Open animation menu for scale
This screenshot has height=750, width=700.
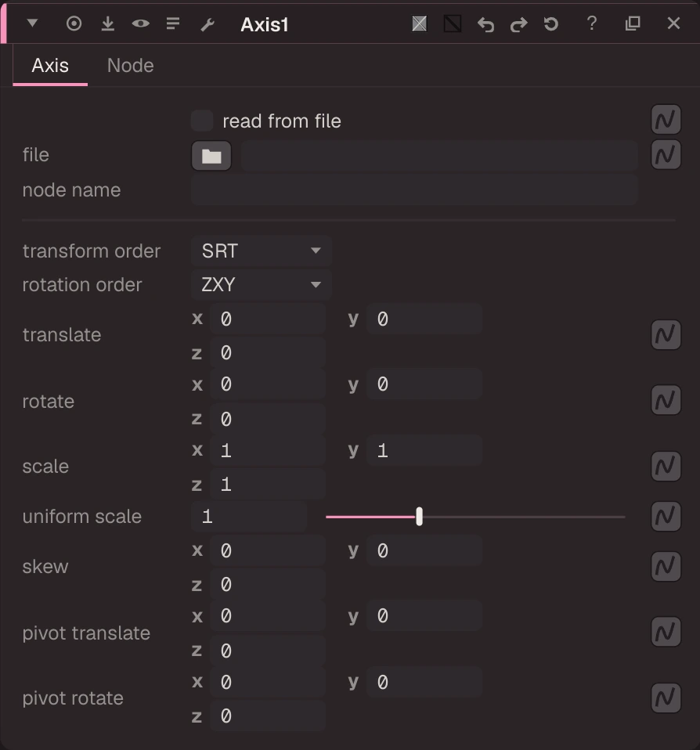(666, 466)
